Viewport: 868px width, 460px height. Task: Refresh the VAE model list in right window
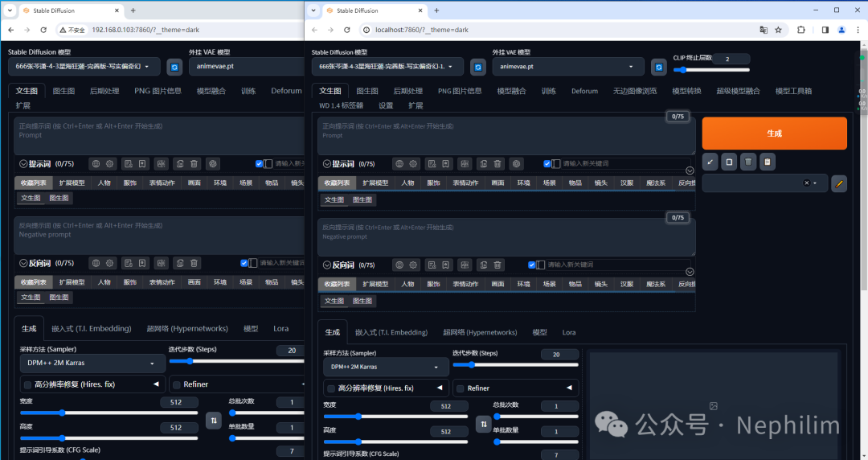pos(659,67)
